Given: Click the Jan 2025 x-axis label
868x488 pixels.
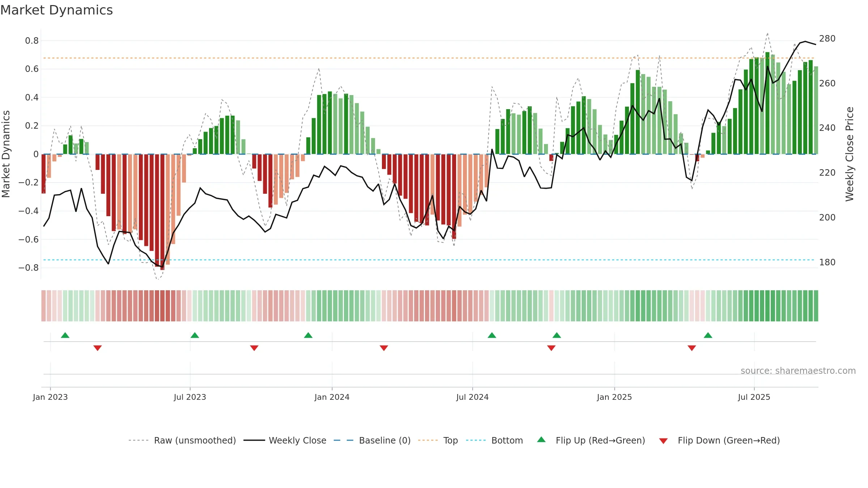Looking at the screenshot, I should [x=614, y=397].
